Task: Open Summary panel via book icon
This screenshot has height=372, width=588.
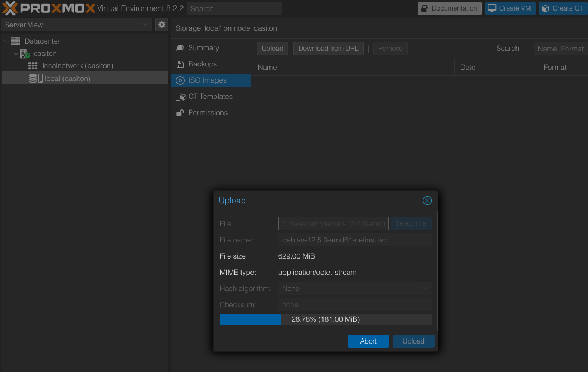Action: [180, 48]
